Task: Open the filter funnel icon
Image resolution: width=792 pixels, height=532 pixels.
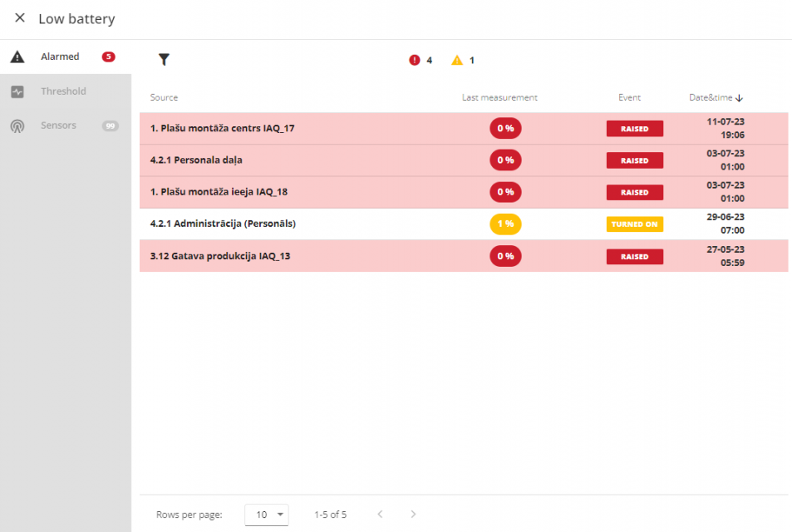Action: (164, 60)
